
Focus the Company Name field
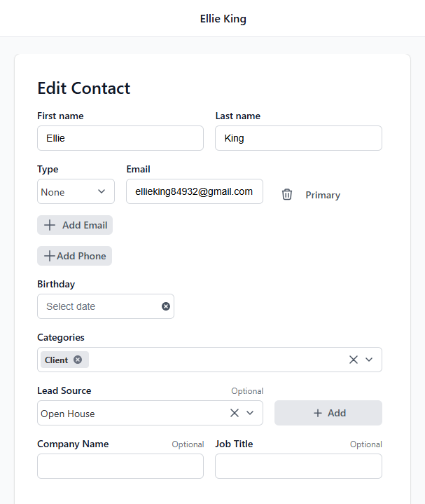120,466
